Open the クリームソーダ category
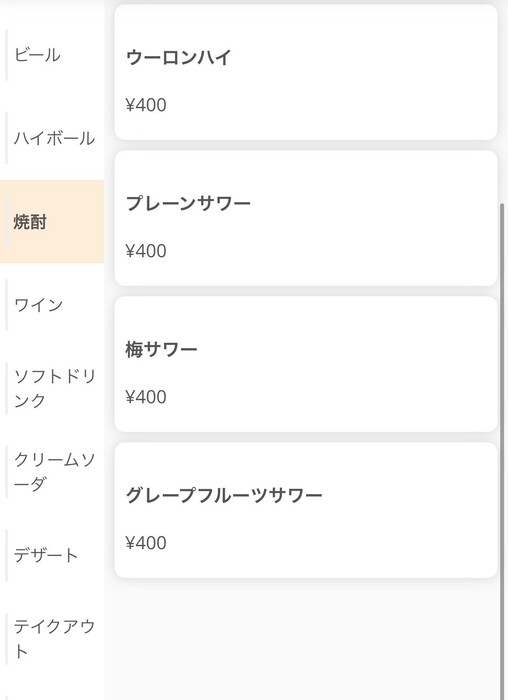The image size is (508, 700). [52, 472]
